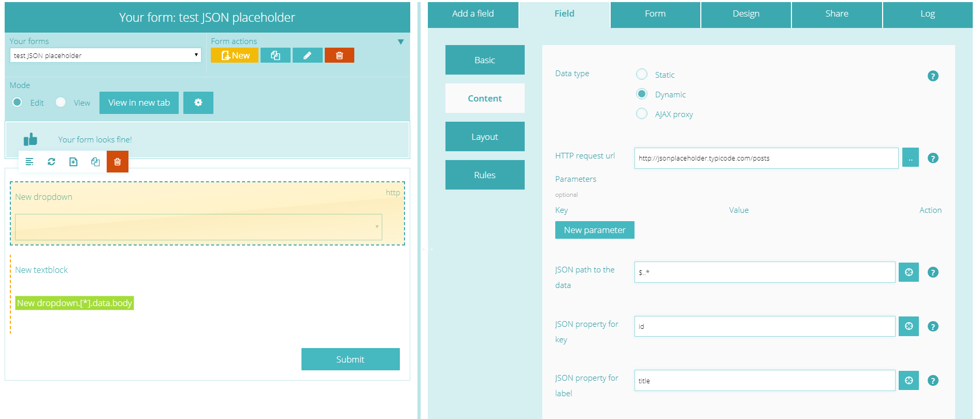Click the Submit button on the form
The image size is (980, 419).
tap(350, 359)
